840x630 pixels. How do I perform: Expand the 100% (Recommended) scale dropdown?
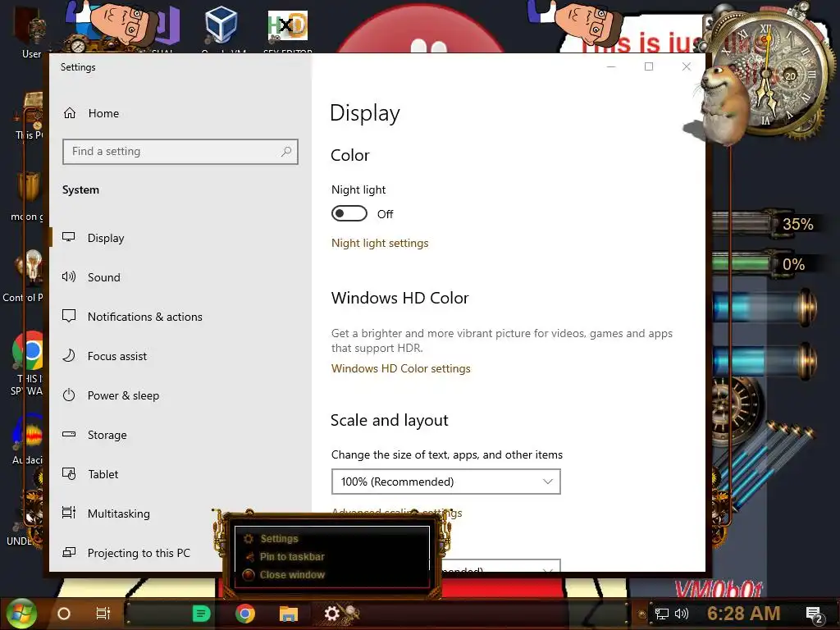pyautogui.click(x=445, y=482)
